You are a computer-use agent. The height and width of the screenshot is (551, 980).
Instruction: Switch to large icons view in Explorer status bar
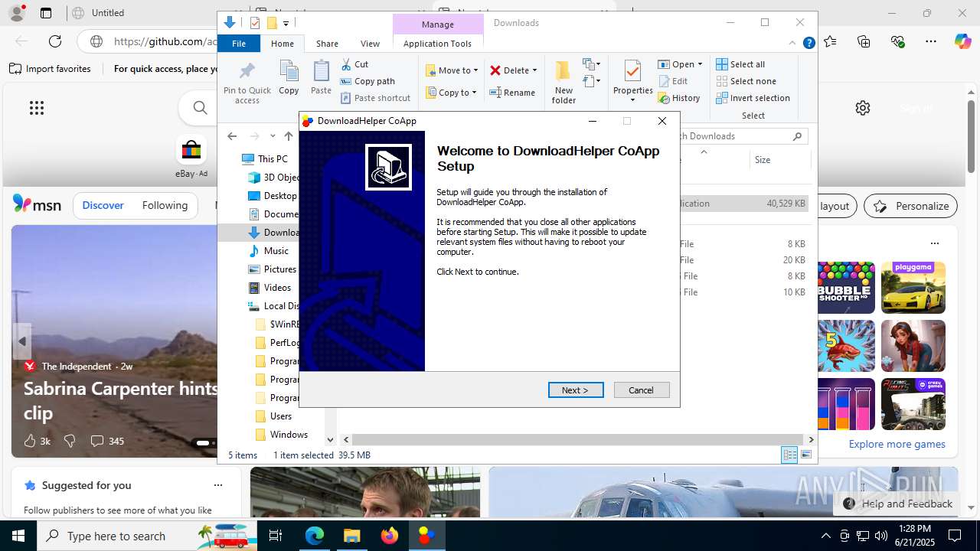tap(806, 455)
